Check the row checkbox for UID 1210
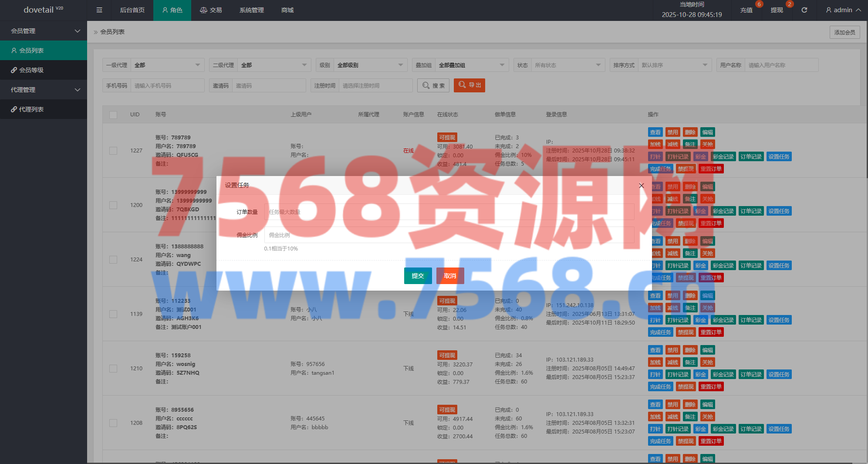 click(113, 369)
